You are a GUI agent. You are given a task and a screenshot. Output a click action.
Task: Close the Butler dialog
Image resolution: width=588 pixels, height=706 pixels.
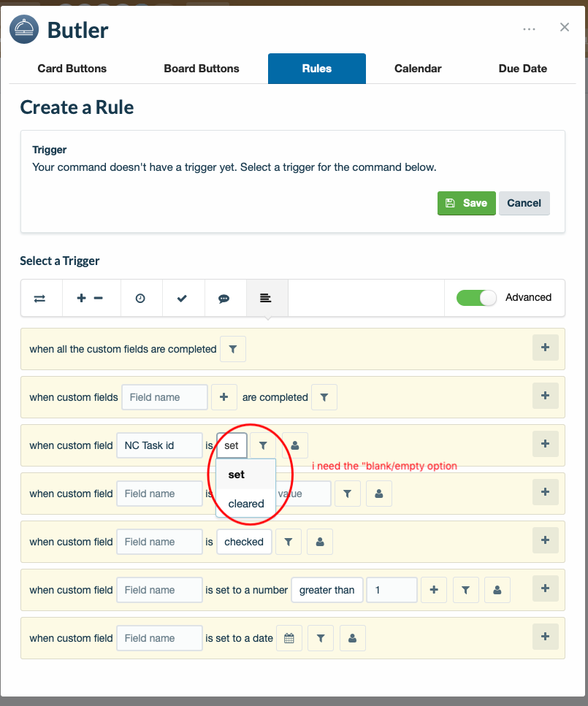(565, 28)
